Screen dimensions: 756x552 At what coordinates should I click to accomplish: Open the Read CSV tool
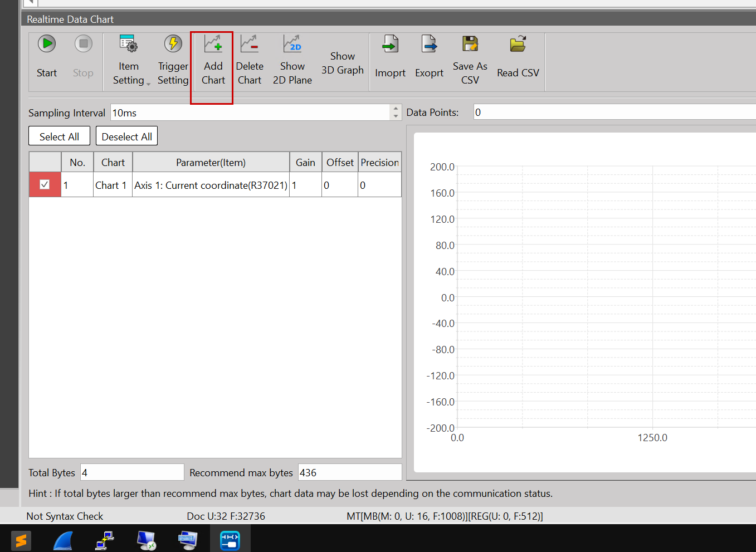coord(518,45)
